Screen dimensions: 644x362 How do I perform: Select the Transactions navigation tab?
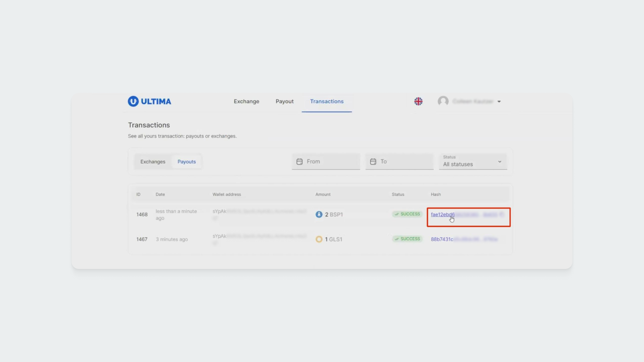click(327, 102)
